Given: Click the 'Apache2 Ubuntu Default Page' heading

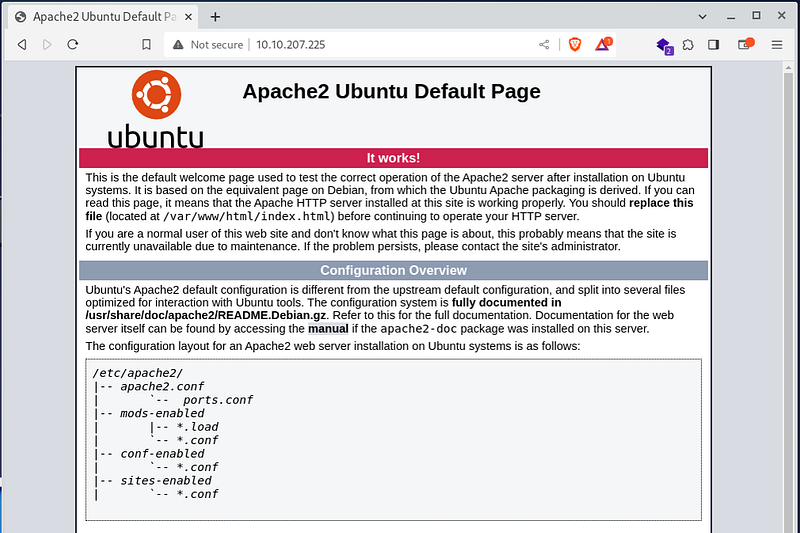Looking at the screenshot, I should pyautogui.click(x=391, y=92).
